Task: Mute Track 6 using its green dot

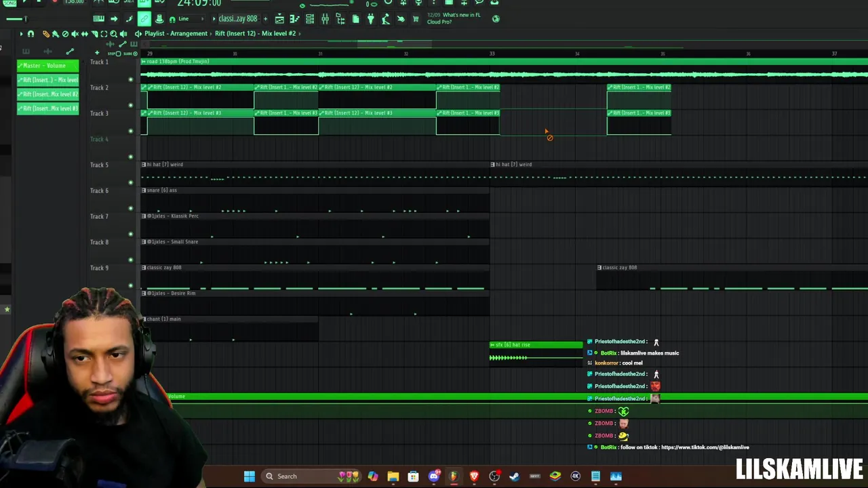Action: coord(131,208)
